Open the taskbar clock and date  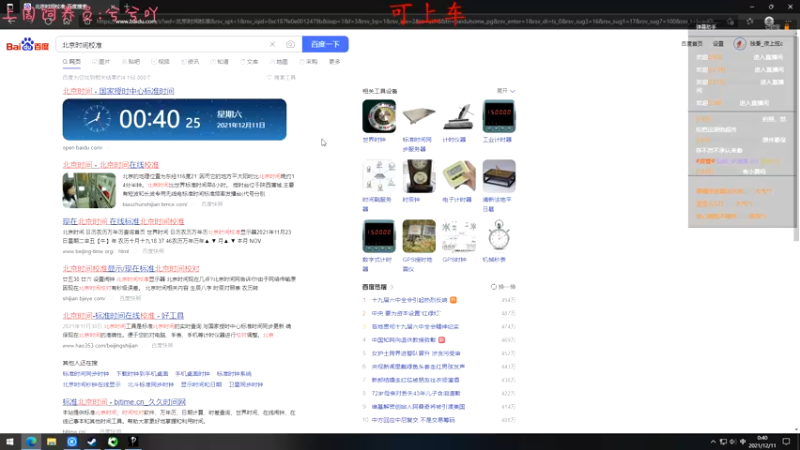(763, 442)
